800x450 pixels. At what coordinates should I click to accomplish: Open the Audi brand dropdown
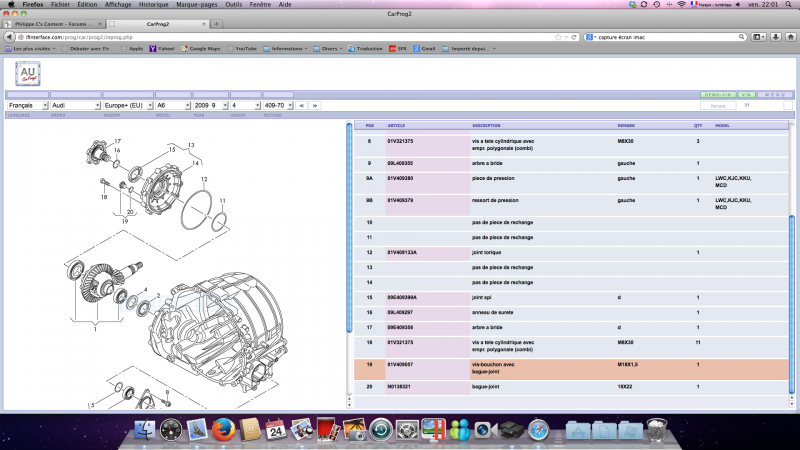point(76,104)
